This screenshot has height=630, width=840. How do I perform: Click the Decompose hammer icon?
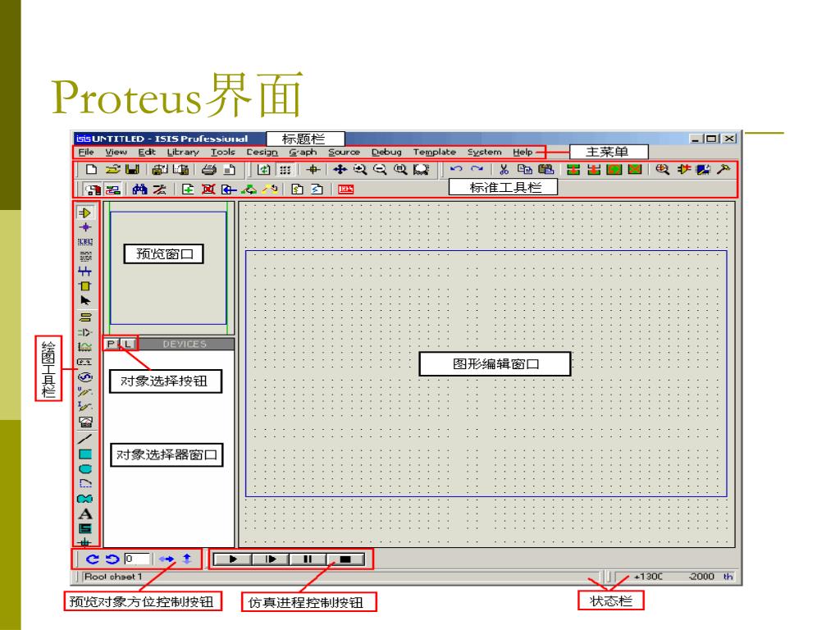(x=724, y=170)
